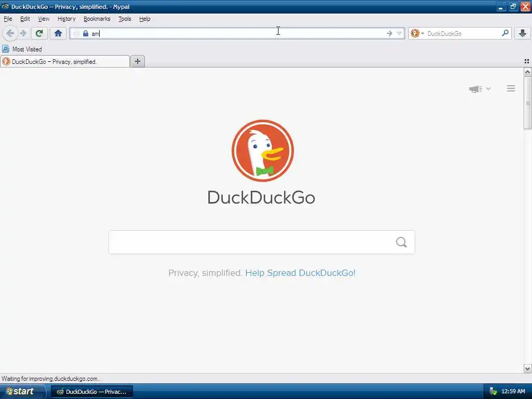Screen dimensions: 532x399
Task: Select the DuckDuckGo taskbar window button
Action: [x=91, y=392]
